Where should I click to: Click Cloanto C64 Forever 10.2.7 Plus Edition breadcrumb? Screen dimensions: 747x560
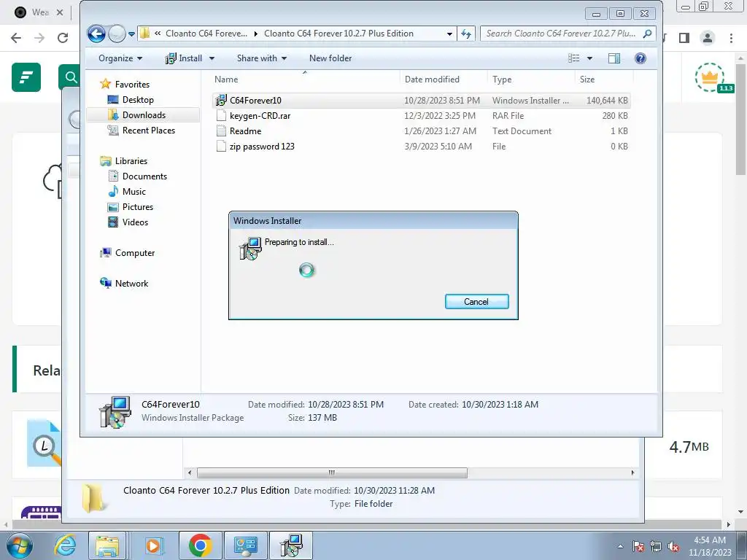[x=338, y=34]
